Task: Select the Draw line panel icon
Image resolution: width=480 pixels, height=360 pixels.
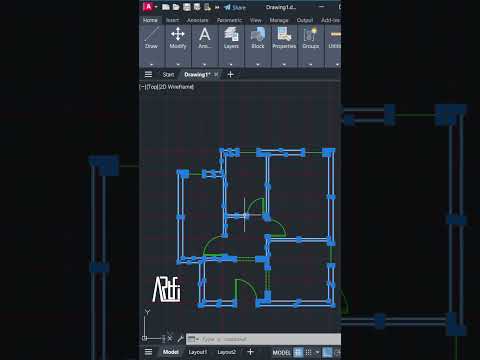Action: [151, 34]
